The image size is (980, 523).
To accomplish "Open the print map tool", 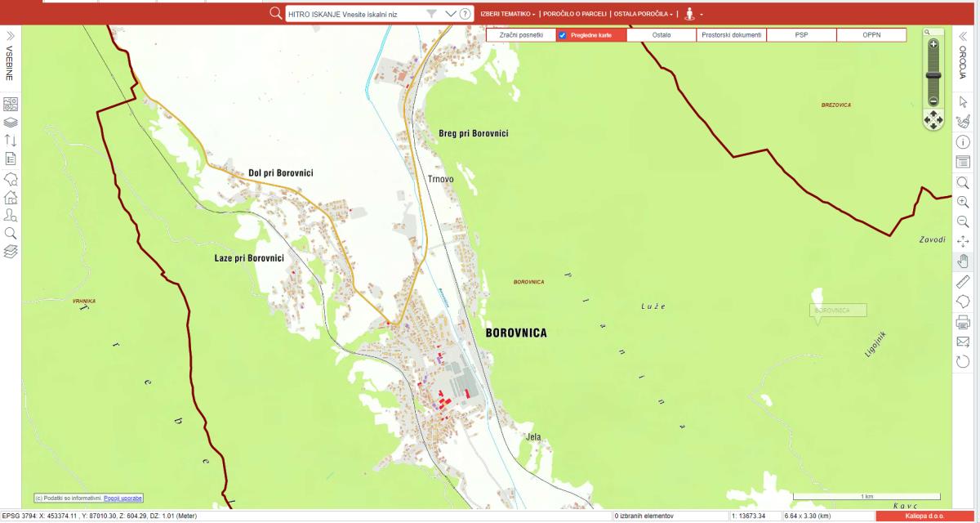I will click(963, 322).
